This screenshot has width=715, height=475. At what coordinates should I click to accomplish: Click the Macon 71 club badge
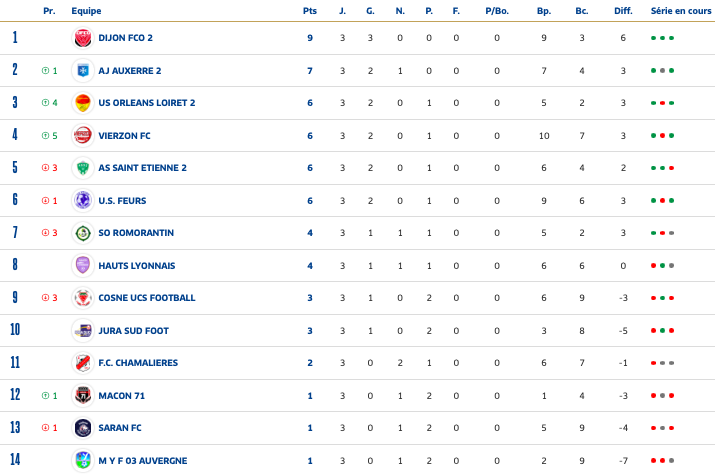[83, 396]
